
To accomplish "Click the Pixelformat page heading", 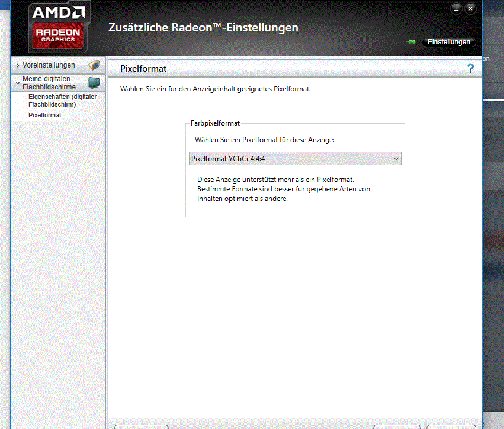I will [143, 69].
